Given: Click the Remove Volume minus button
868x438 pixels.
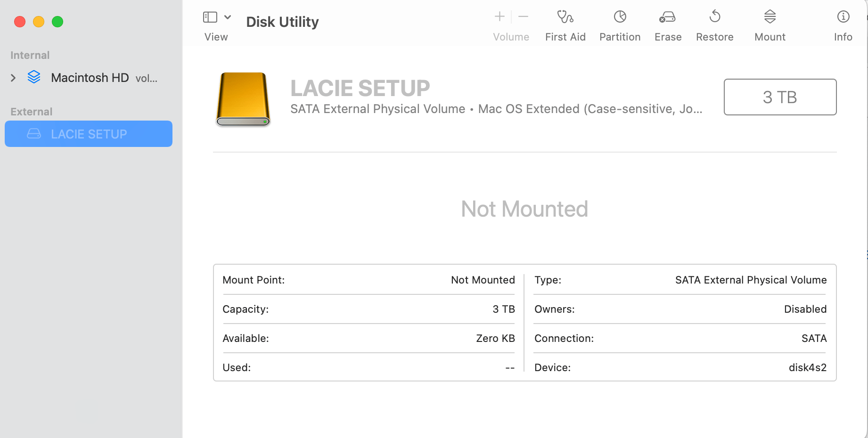Looking at the screenshot, I should pyautogui.click(x=523, y=16).
